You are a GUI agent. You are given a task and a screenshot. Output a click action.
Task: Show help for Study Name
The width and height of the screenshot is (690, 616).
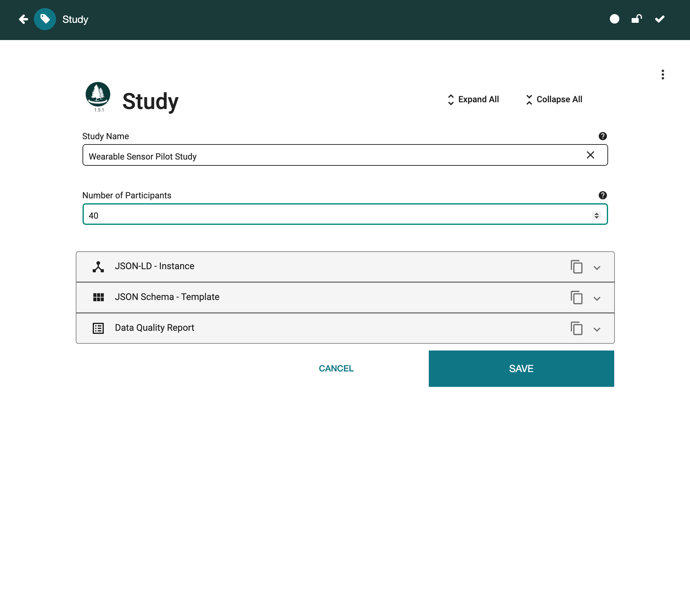point(603,136)
